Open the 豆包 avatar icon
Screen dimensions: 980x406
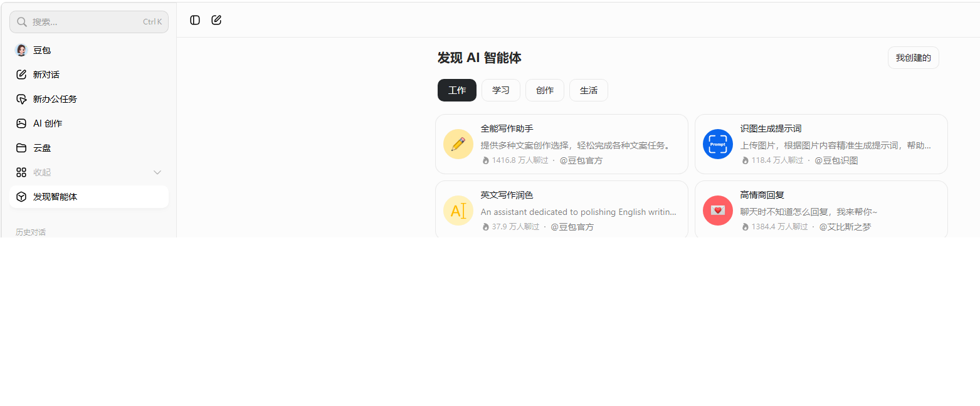pyautogui.click(x=21, y=50)
